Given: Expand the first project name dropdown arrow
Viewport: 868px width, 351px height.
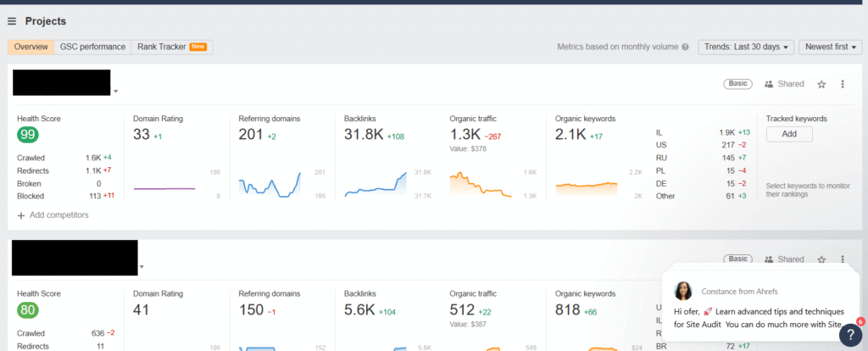Looking at the screenshot, I should 115,92.
